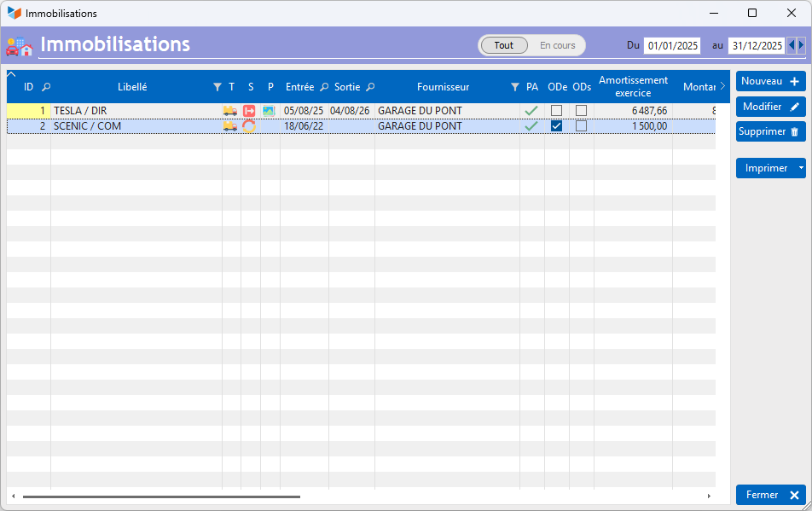Click the Immobilisations car and house header icon
Viewport: 812px width, 511px height.
(x=19, y=46)
